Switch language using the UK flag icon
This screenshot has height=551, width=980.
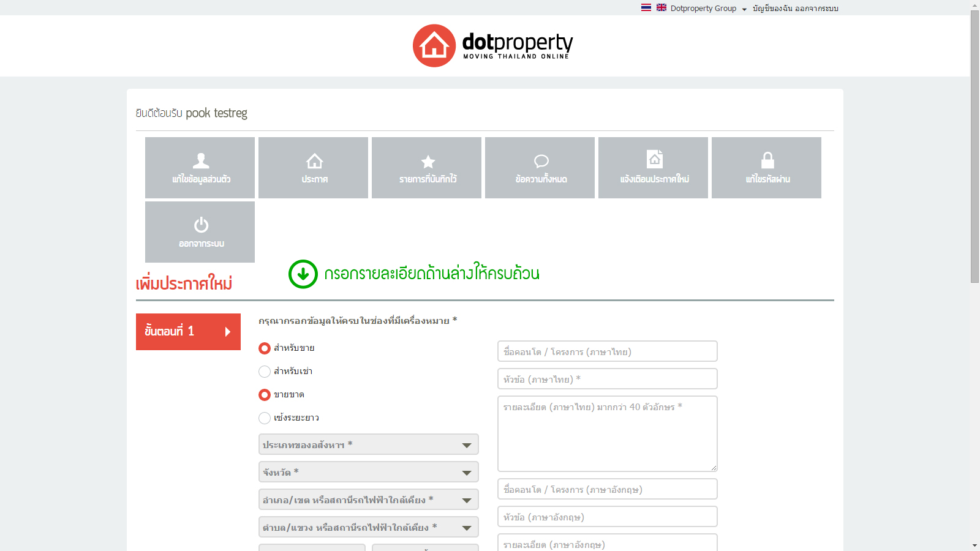click(661, 8)
